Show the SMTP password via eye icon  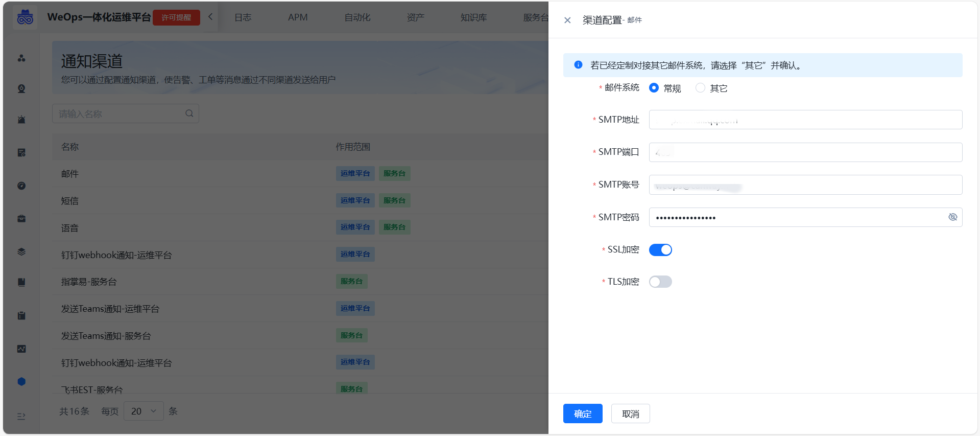coord(952,217)
